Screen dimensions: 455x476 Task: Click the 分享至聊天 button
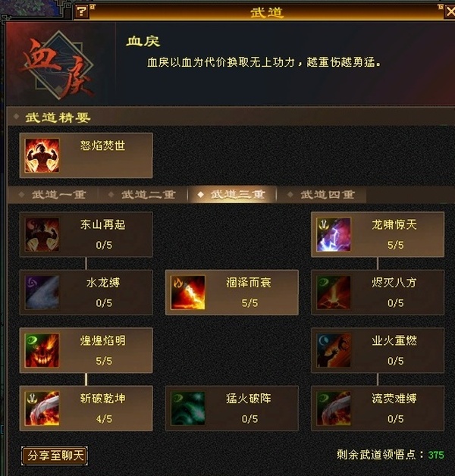pyautogui.click(x=55, y=456)
